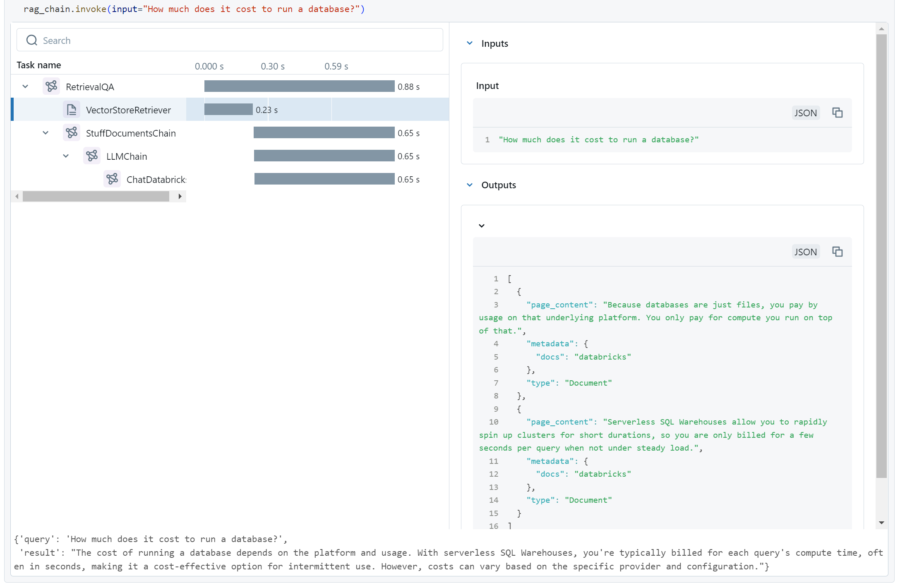Click the StuffDocumentsChain chain icon
Viewport: 900px width, 588px height.
[72, 132]
